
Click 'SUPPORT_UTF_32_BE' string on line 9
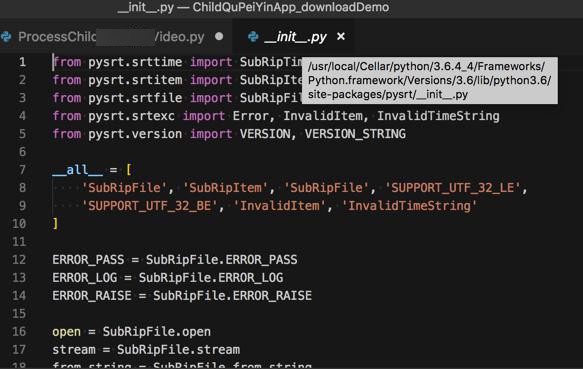[149, 206]
